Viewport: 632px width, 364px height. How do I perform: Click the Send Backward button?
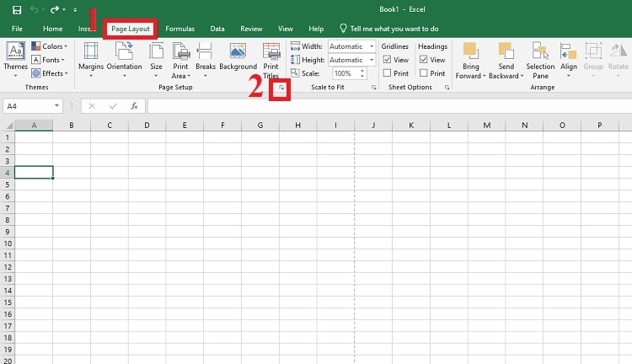click(x=506, y=61)
